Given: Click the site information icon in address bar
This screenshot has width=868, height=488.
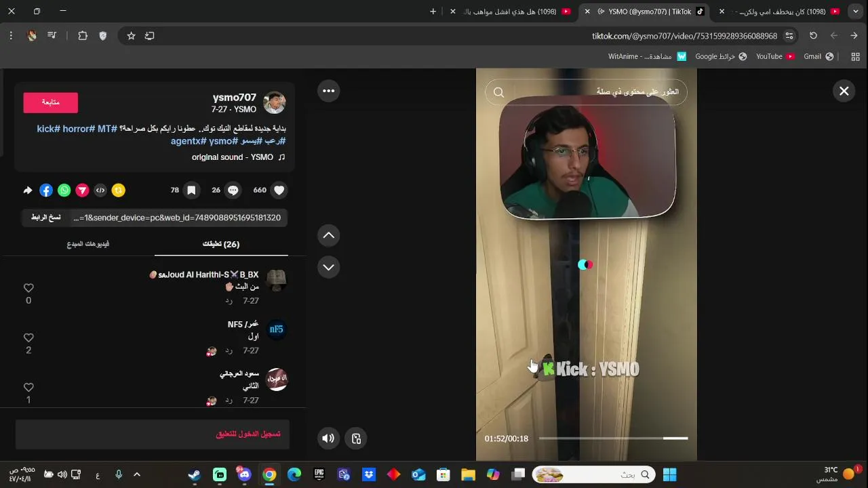Looking at the screenshot, I should point(789,36).
